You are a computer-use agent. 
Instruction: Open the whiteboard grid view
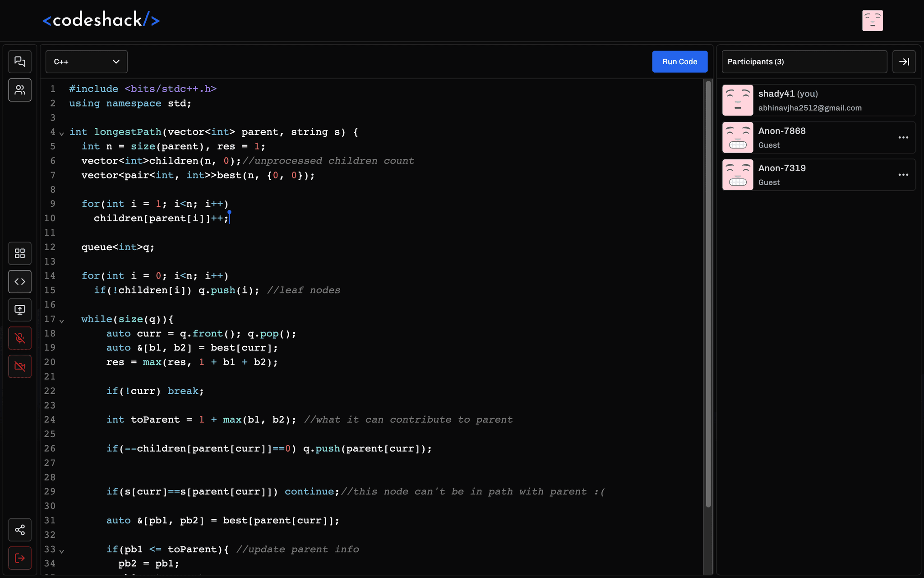(x=20, y=253)
